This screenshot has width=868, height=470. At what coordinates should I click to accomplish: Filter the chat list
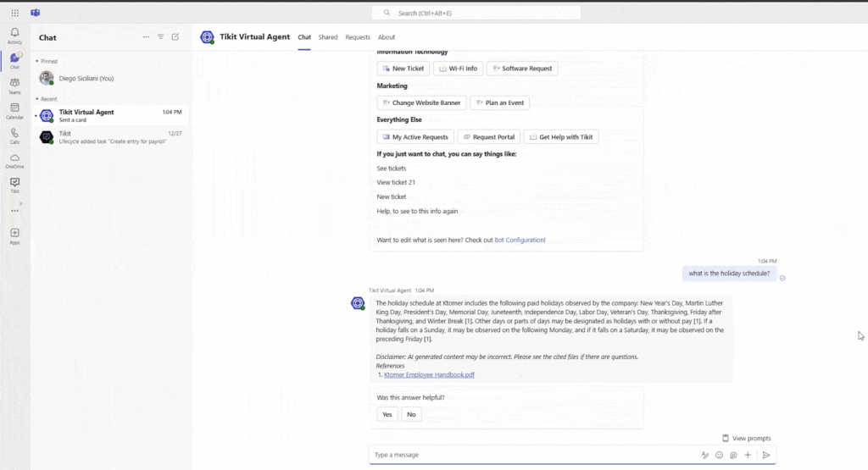pos(160,37)
